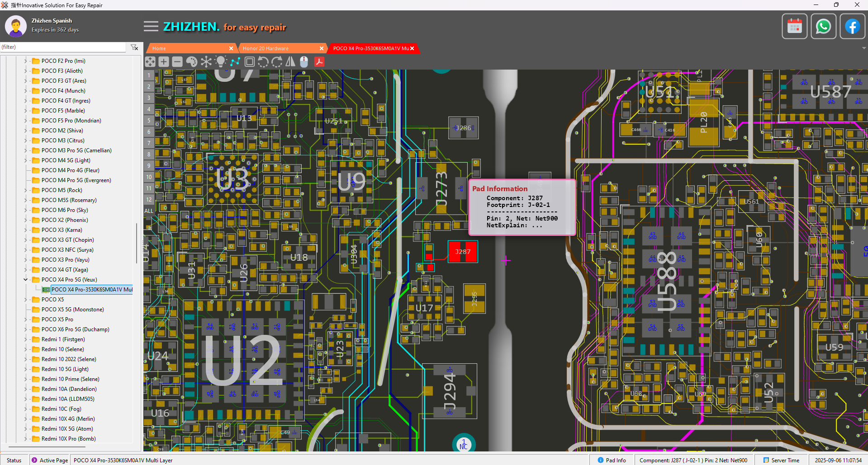
Task: Toggle layer 2 in the layer strip
Action: tap(149, 87)
